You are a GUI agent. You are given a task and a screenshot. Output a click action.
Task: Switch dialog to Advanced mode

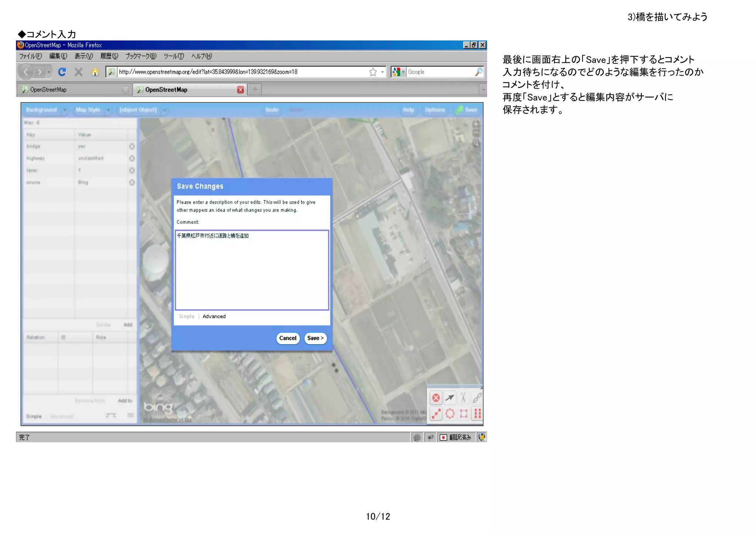214,316
